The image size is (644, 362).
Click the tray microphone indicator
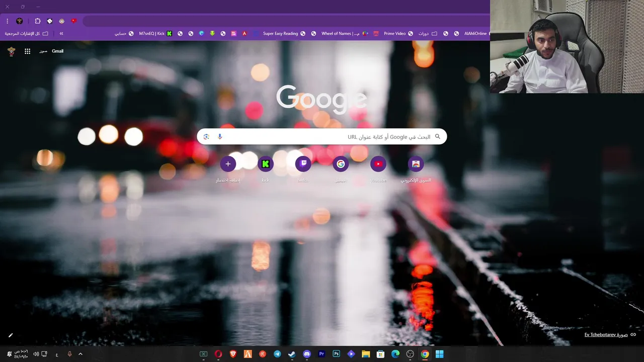[69, 354]
